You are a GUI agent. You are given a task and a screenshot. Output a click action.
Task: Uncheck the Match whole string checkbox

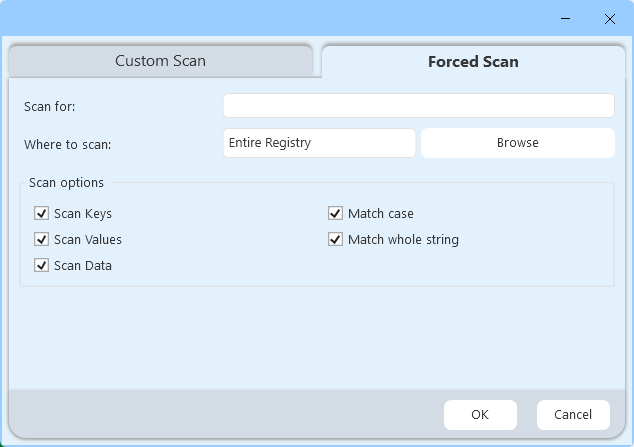pos(336,239)
